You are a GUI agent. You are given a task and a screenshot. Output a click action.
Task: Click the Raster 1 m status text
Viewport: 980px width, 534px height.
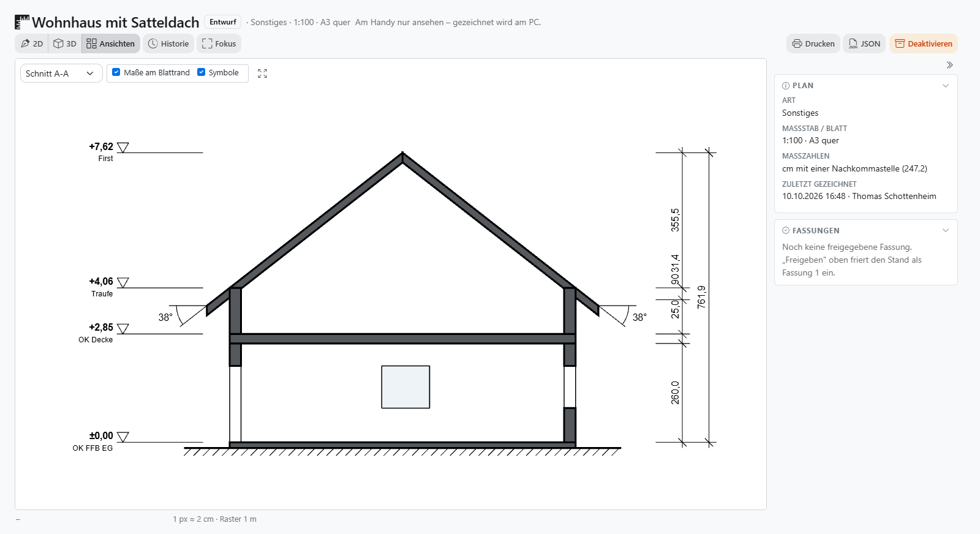tap(238, 519)
